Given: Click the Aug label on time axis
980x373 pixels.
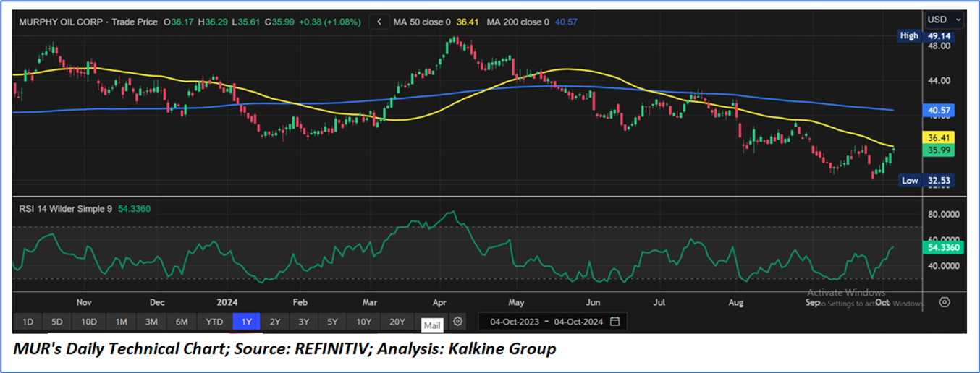Looking at the screenshot, I should click(x=737, y=302).
